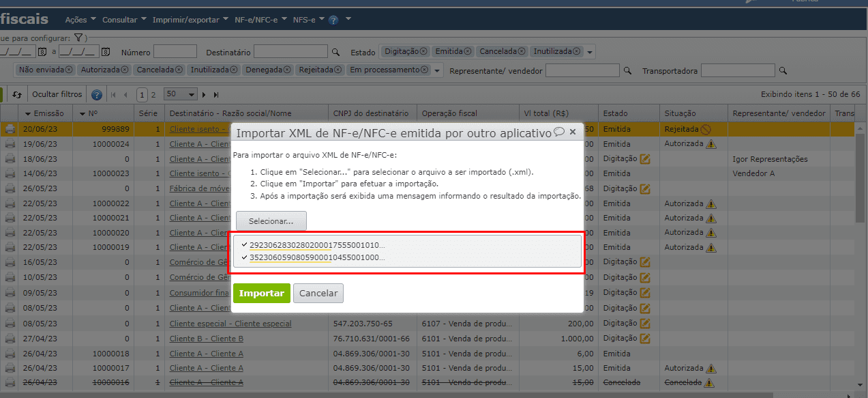868x398 pixels.
Task: Open the NFS-e menu
Action: click(x=309, y=20)
